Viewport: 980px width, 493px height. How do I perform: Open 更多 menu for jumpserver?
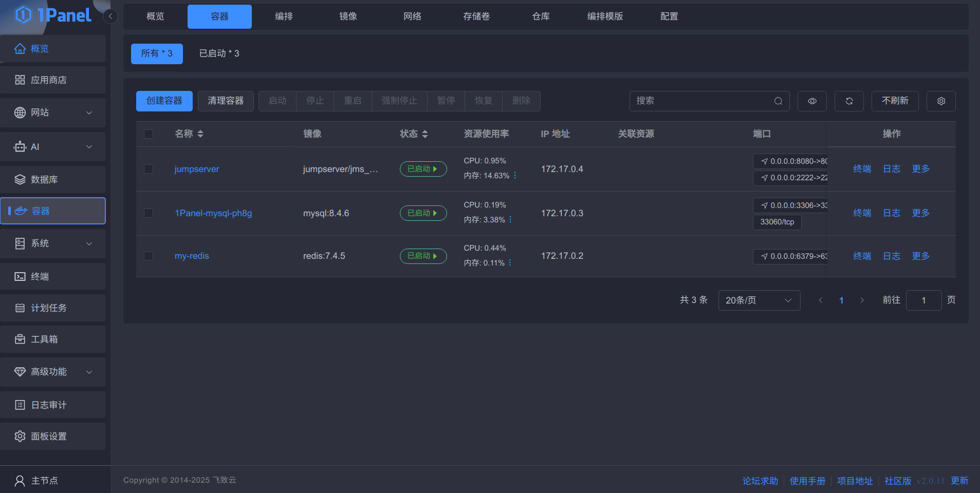(920, 169)
